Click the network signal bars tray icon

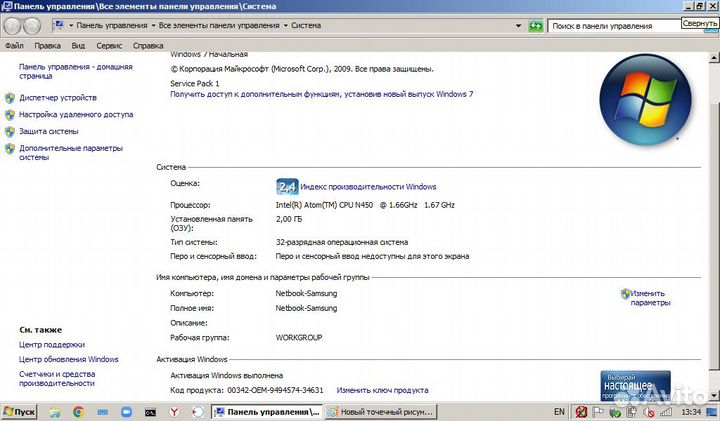[x=665, y=412]
